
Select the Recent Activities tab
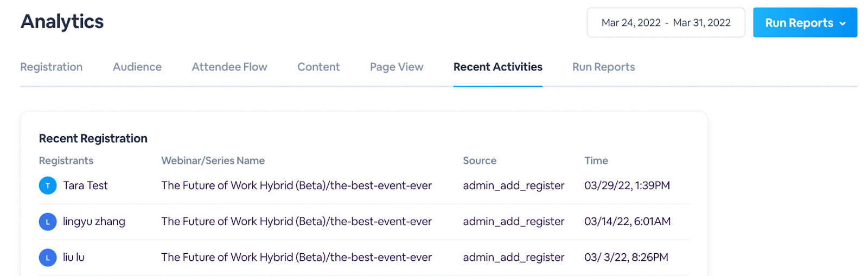tap(498, 67)
